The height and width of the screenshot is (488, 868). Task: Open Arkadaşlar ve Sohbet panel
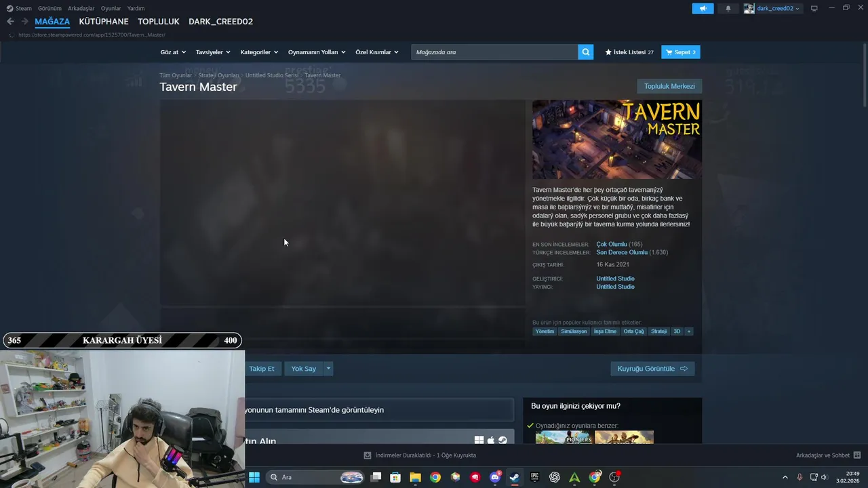coord(828,455)
